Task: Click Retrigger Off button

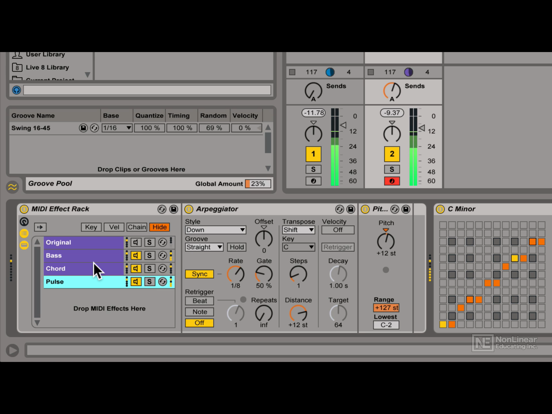Action: point(199,322)
